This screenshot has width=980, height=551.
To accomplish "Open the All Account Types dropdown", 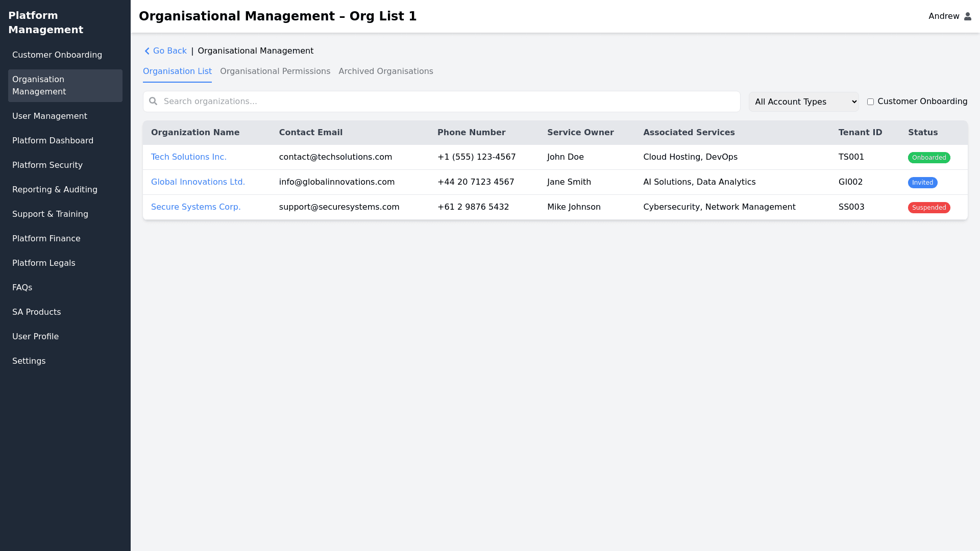I will [x=803, y=102].
